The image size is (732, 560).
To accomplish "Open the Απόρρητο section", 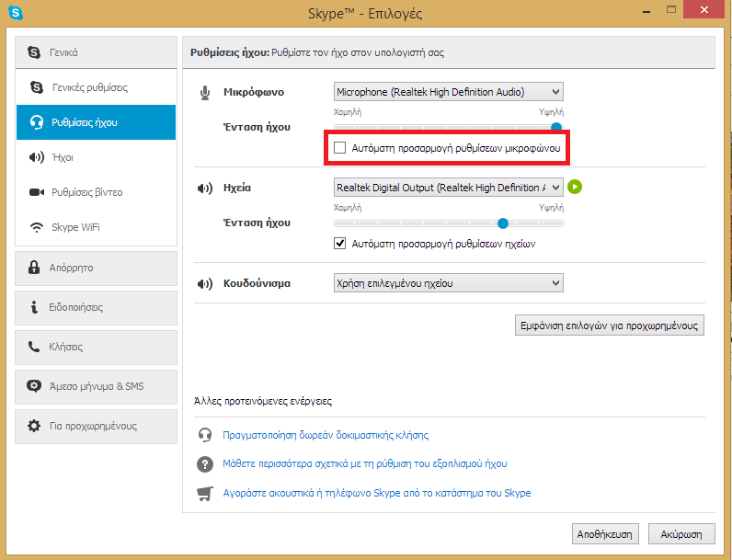I will [x=97, y=268].
